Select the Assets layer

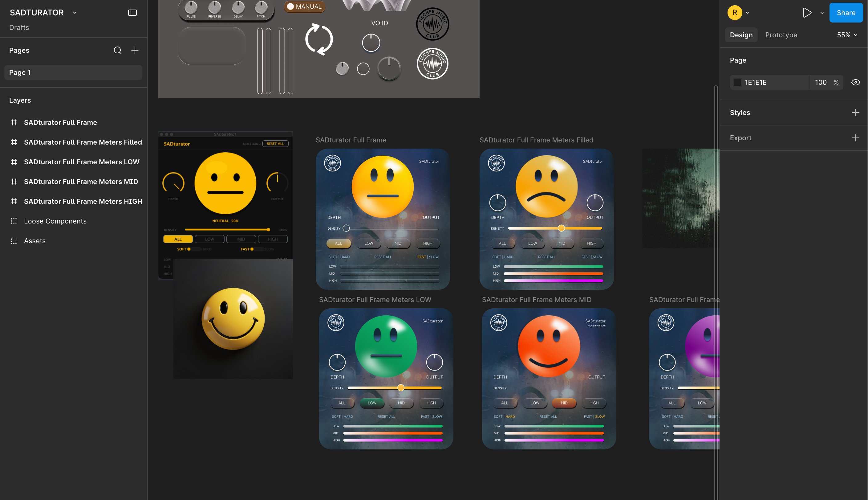tap(34, 241)
